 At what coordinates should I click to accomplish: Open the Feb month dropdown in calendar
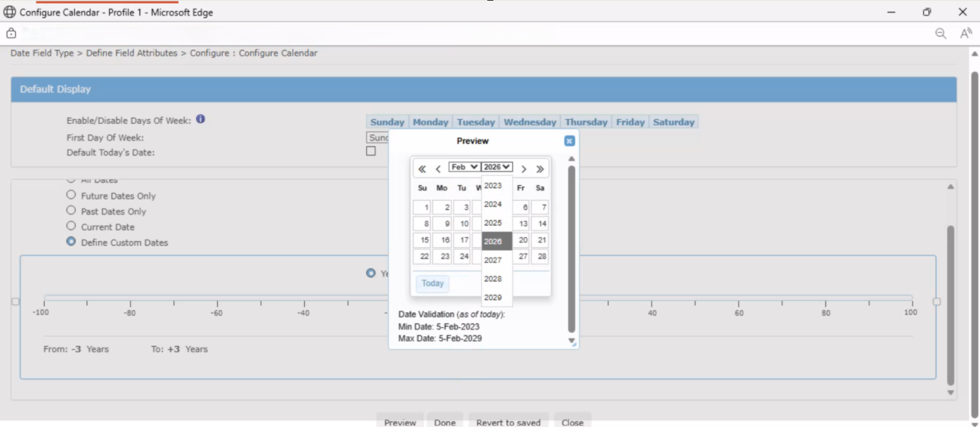pos(464,167)
